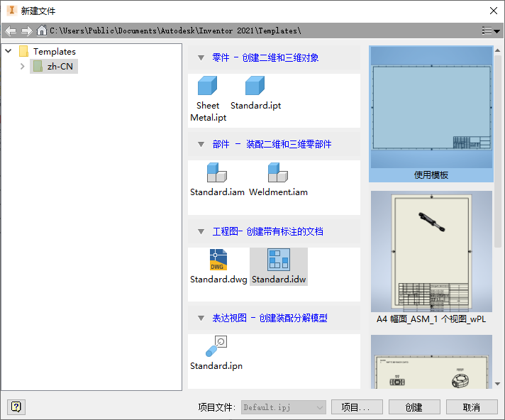Collapse the 部件 section triangle
Screen dimensions: 505x420
coord(201,144)
